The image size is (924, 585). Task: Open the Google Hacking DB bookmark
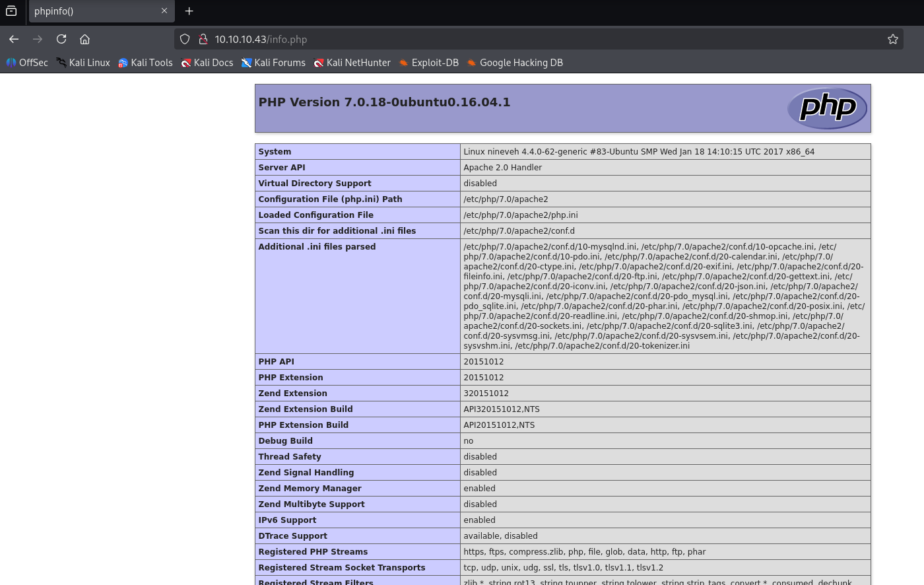pos(515,63)
